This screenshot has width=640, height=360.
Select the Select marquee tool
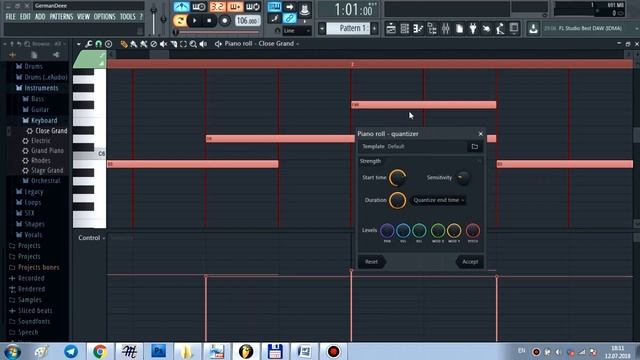tap(183, 44)
